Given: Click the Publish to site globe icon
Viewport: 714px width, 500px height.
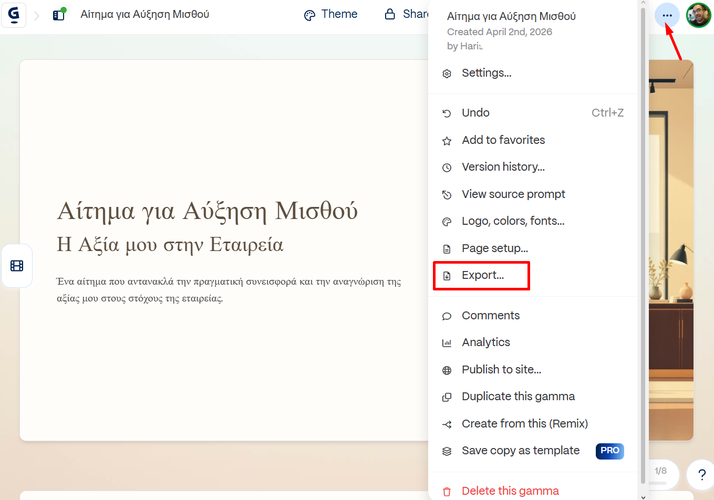Looking at the screenshot, I should click(447, 370).
